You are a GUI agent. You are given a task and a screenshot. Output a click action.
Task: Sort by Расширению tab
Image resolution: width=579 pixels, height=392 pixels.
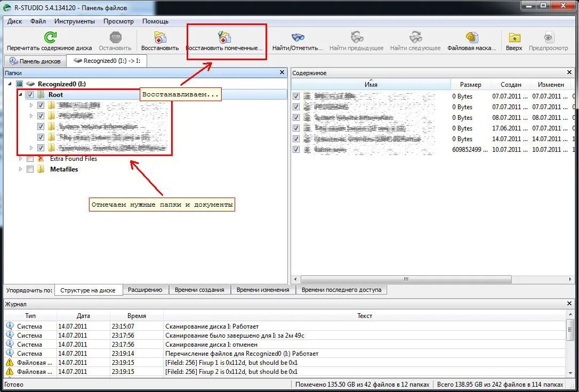pos(145,290)
